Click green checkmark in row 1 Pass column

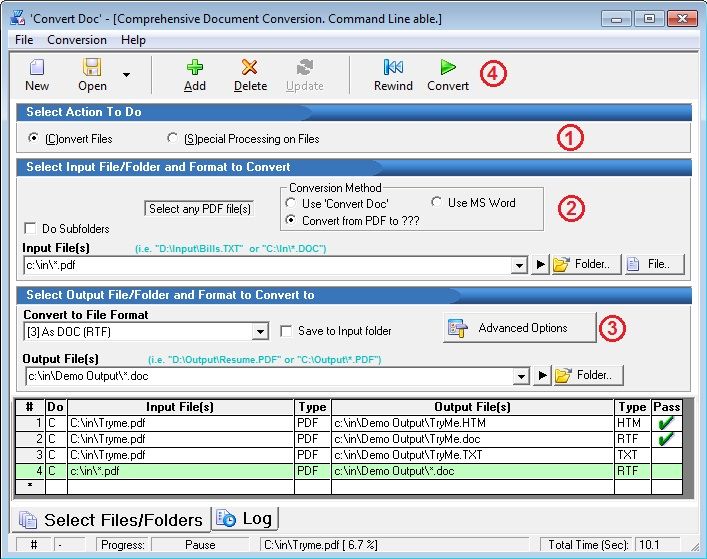pyautogui.click(x=666, y=423)
